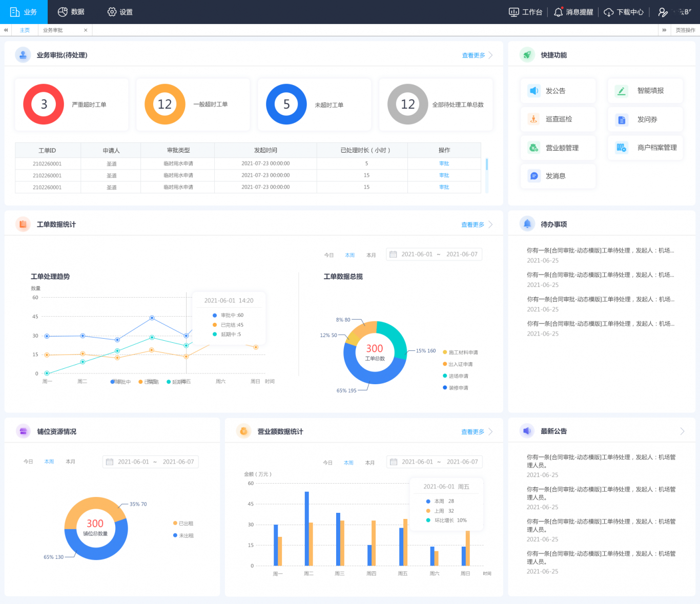Screen dimensions: 700x604
Task: Click 查看更多 in 营业额数据统计 panel
Action: (x=477, y=432)
